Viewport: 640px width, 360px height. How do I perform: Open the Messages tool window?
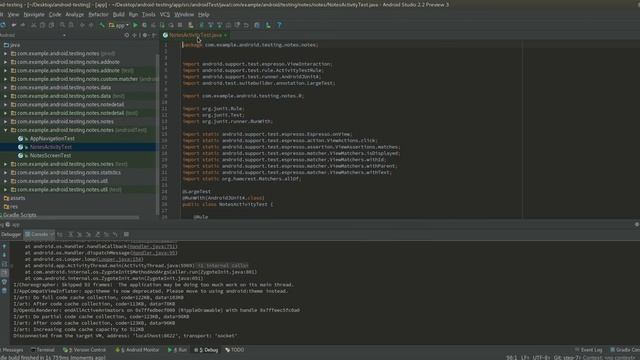pos(12,350)
